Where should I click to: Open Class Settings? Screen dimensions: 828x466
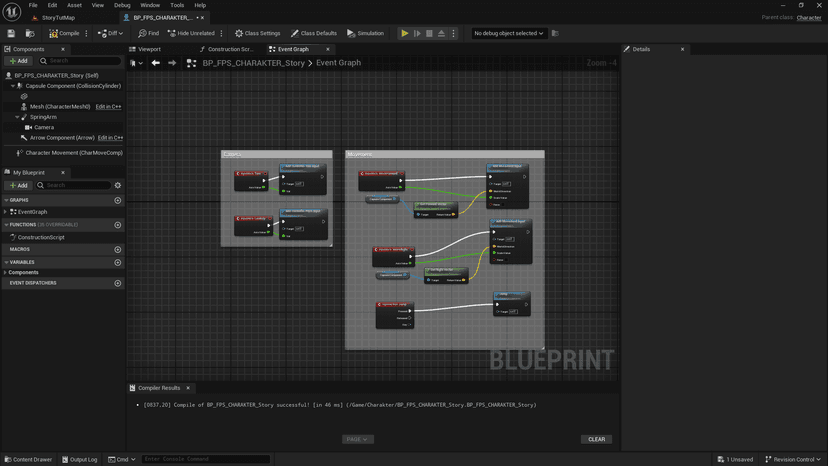coord(257,33)
